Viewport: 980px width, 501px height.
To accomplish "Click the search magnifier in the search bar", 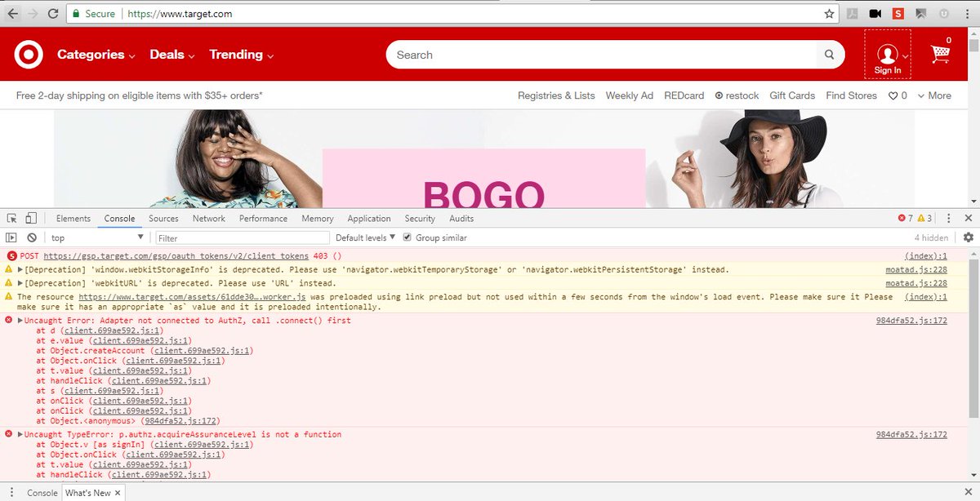I will [x=829, y=54].
